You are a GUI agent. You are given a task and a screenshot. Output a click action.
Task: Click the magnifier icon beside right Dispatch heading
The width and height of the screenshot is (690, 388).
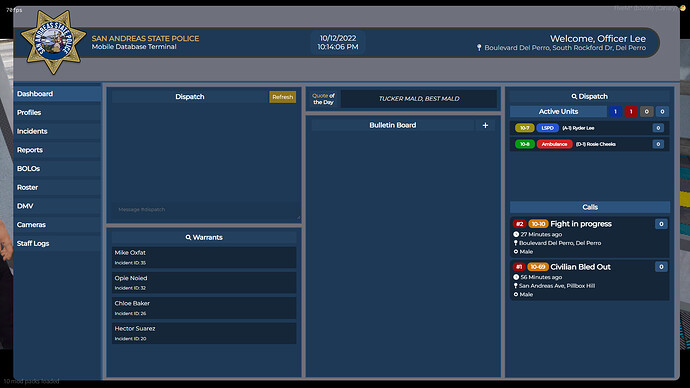(x=574, y=96)
